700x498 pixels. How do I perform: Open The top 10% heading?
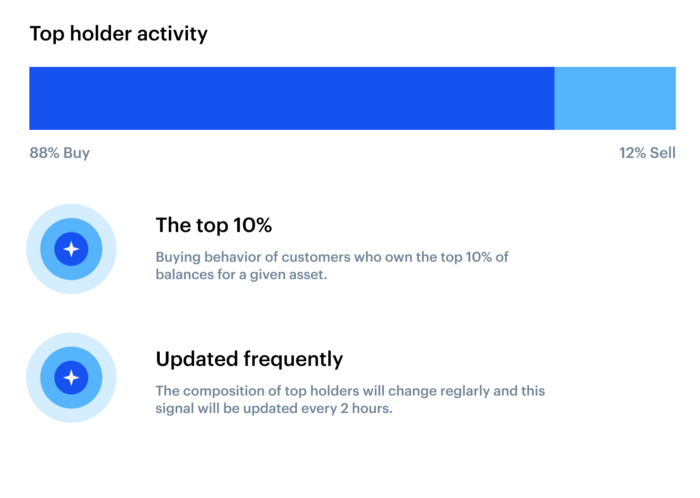tap(213, 225)
